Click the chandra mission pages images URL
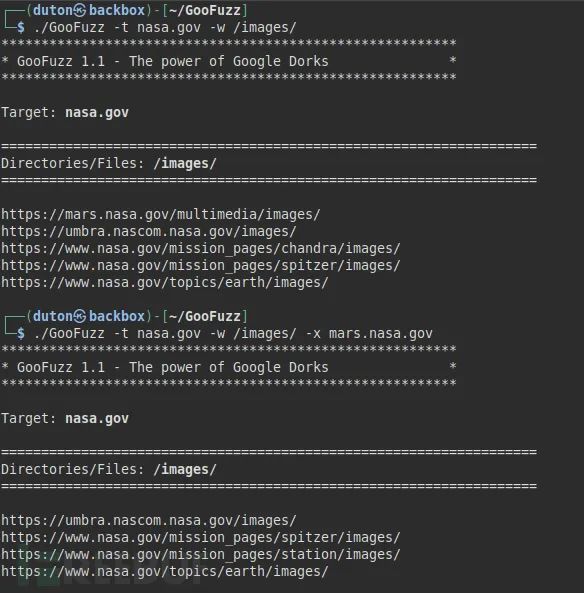 pos(200,248)
